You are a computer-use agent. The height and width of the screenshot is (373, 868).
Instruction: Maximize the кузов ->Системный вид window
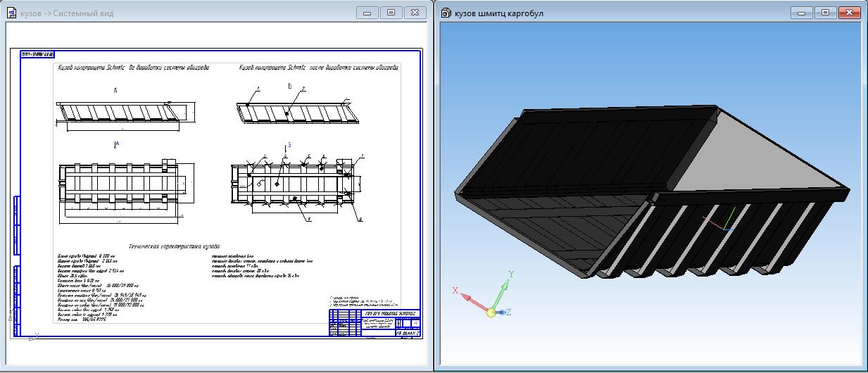point(391,13)
